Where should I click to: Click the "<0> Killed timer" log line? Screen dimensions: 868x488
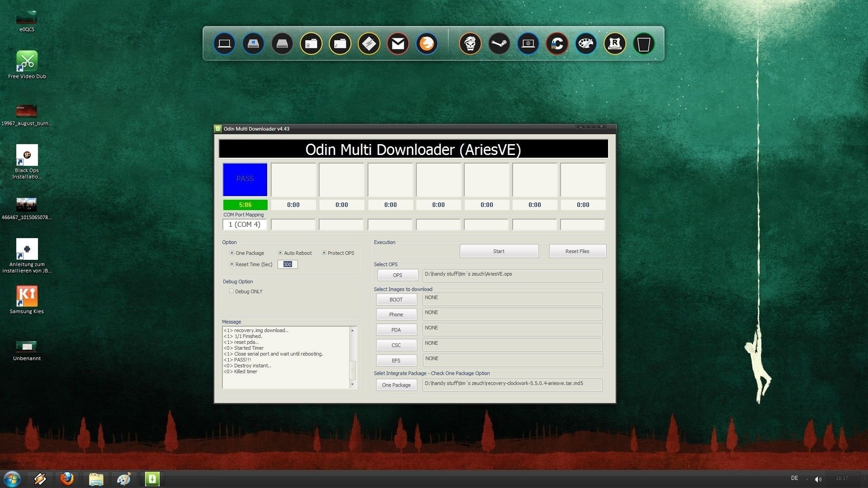(240, 371)
